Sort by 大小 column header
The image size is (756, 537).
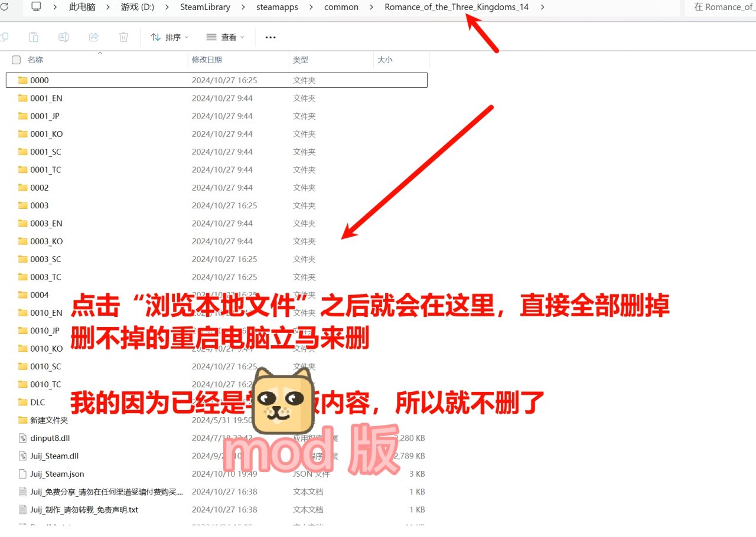pos(385,60)
